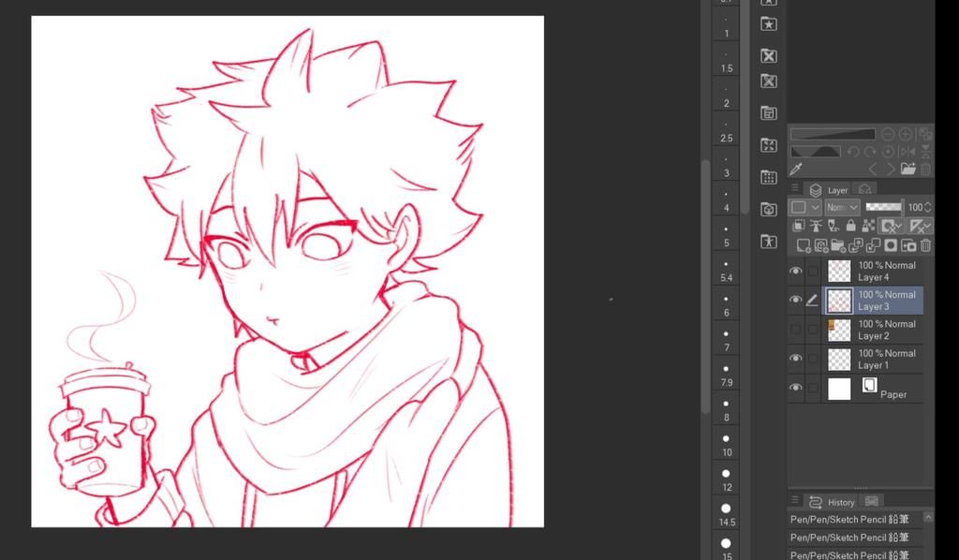Hide Layer 1 with its eye icon
The height and width of the screenshot is (560, 959).
pos(796,359)
